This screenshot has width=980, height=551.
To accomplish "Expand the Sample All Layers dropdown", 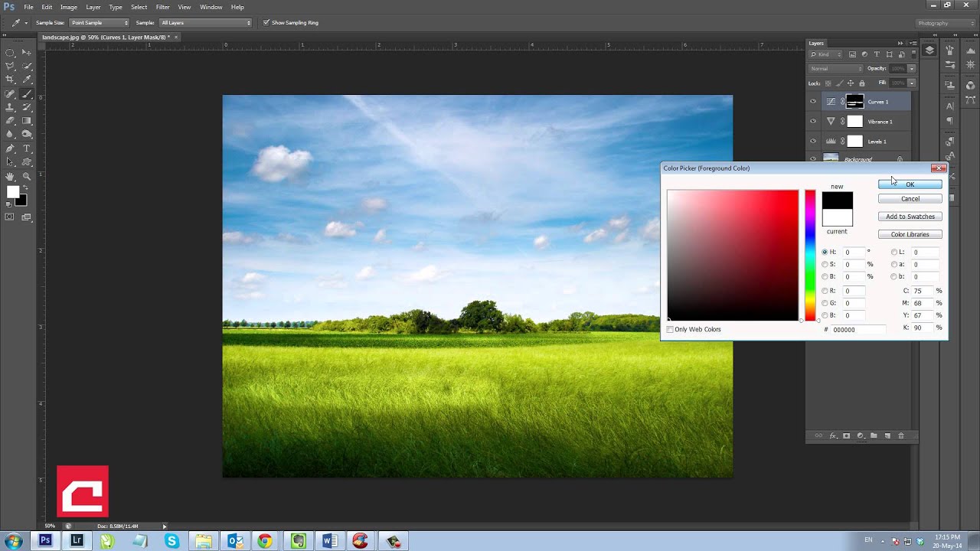I will click(x=205, y=23).
